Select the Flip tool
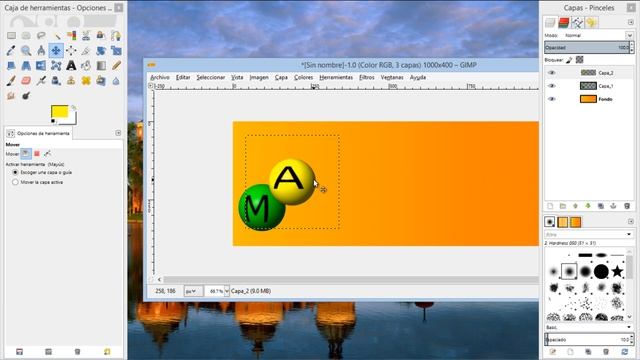This screenshot has height=360, width=640. pyautogui.click(x=41, y=66)
